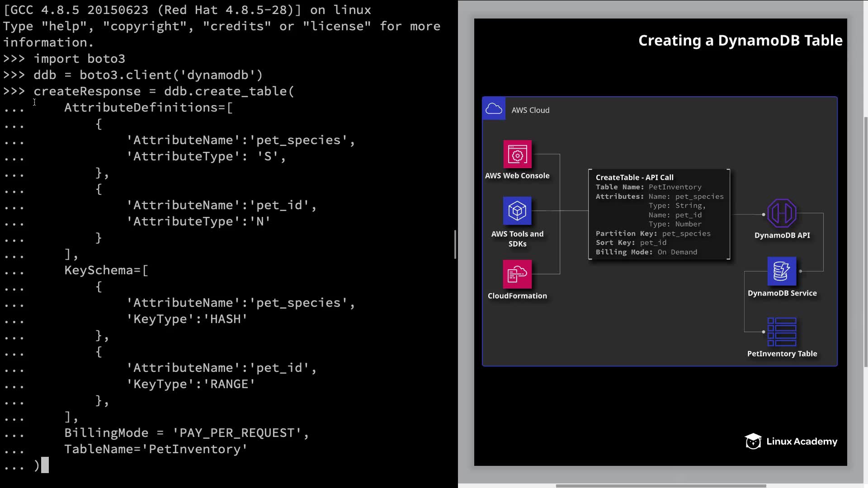
Task: Click the DynamoDB API icon
Action: tap(782, 213)
